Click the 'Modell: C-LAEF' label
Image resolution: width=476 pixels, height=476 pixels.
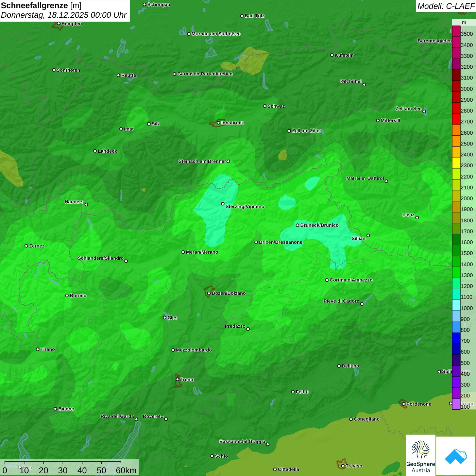click(x=446, y=6)
